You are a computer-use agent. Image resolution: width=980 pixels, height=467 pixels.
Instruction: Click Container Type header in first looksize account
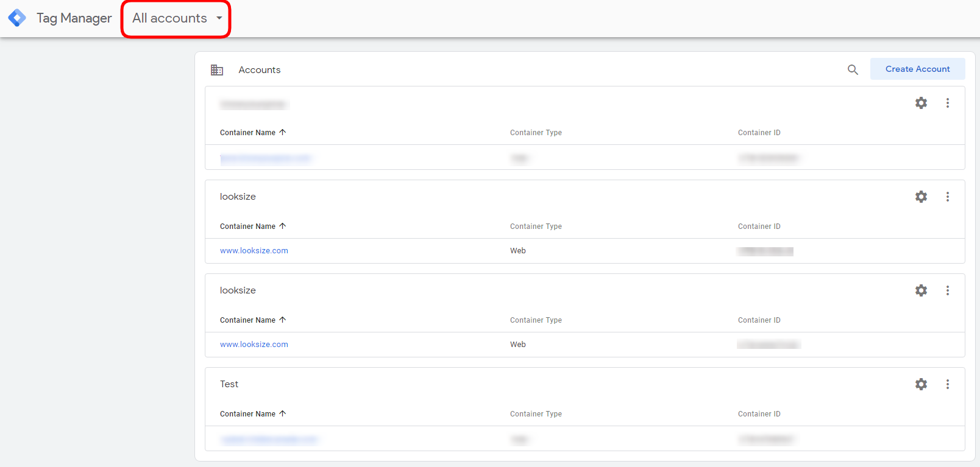click(536, 226)
